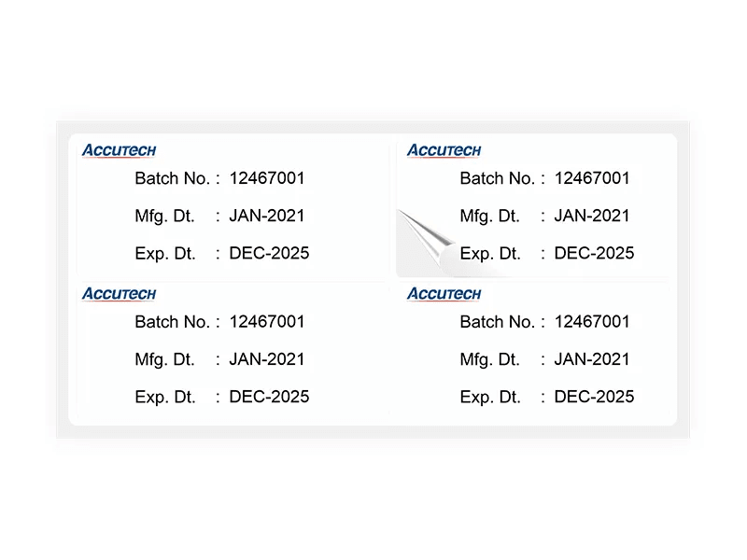
Task: Click JAN-2021 on the top-left label
Action: point(267,216)
